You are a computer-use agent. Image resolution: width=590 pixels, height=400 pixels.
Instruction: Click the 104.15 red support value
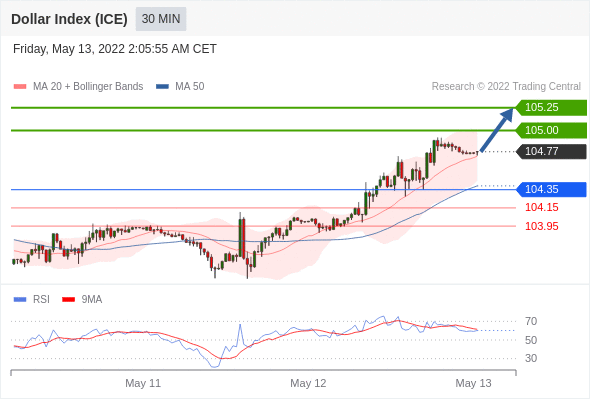pos(541,207)
